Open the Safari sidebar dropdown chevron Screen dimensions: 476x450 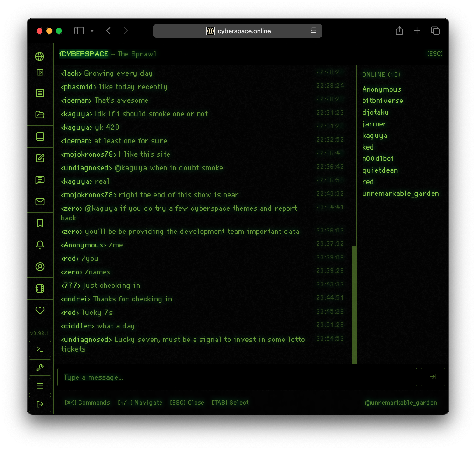(x=92, y=31)
